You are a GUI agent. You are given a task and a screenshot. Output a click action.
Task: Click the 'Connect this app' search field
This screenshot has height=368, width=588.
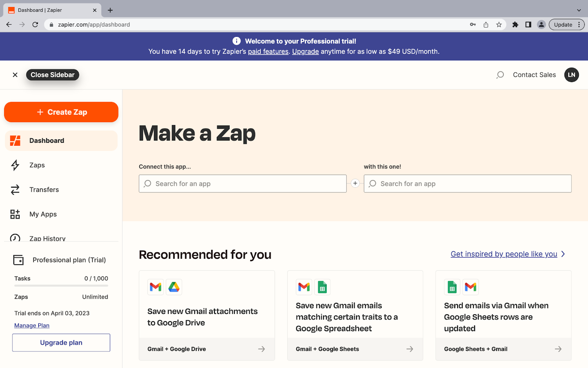(x=243, y=183)
